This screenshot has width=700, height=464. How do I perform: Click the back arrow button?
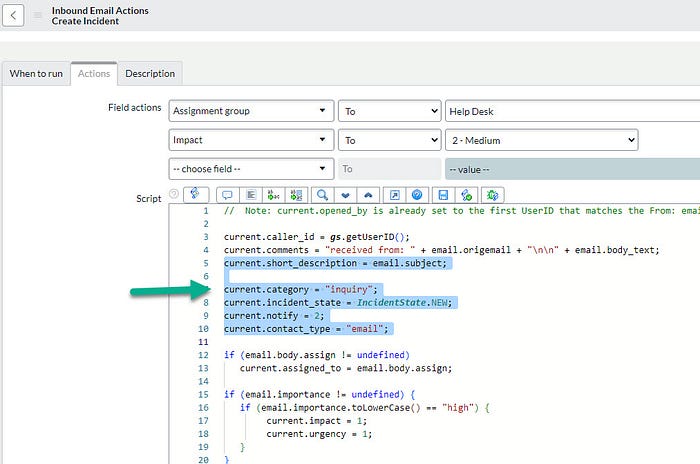pos(15,16)
